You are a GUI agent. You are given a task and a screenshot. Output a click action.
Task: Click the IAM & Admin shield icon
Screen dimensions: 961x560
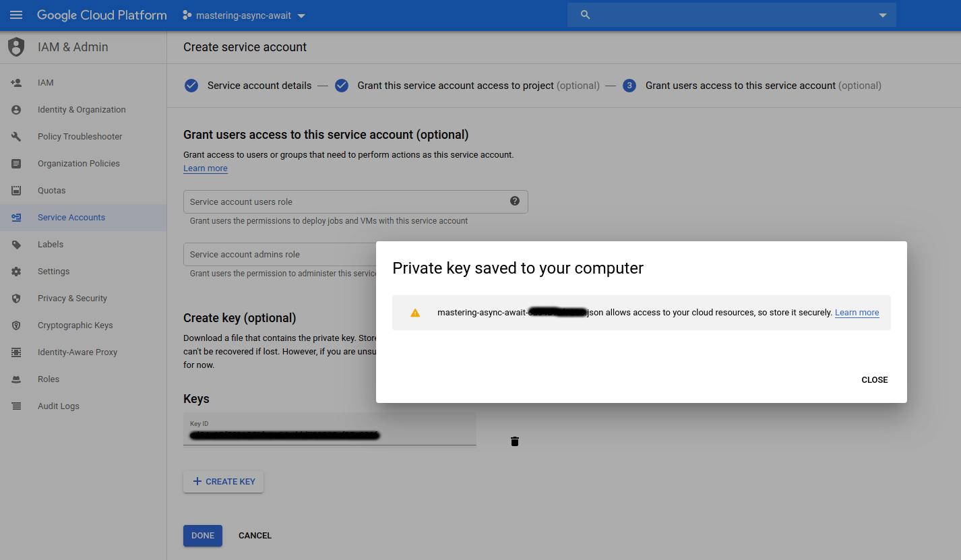point(16,47)
